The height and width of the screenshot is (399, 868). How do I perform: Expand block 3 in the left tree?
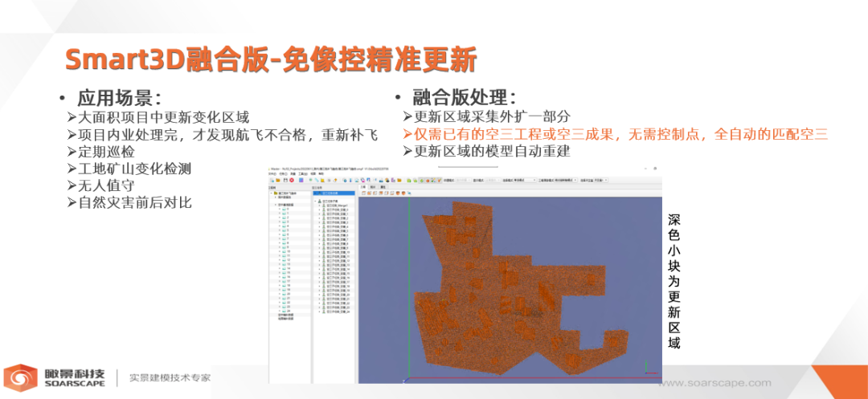point(280,222)
